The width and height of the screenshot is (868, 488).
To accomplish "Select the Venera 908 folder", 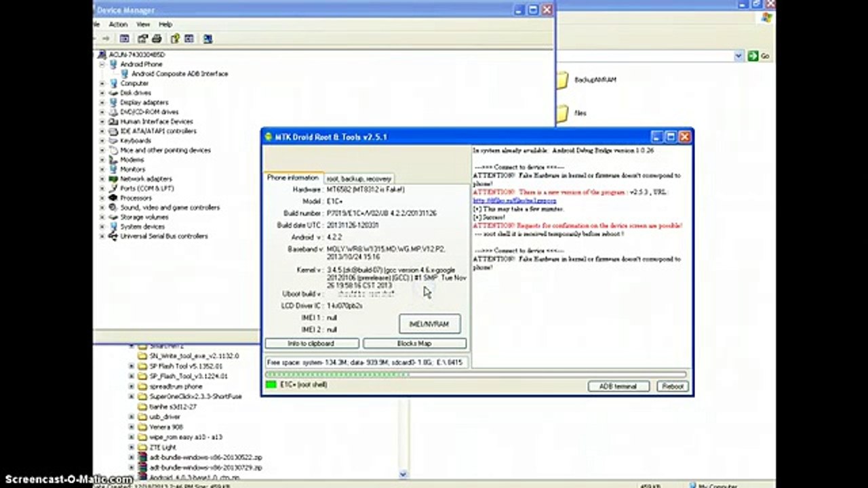I will (166, 427).
